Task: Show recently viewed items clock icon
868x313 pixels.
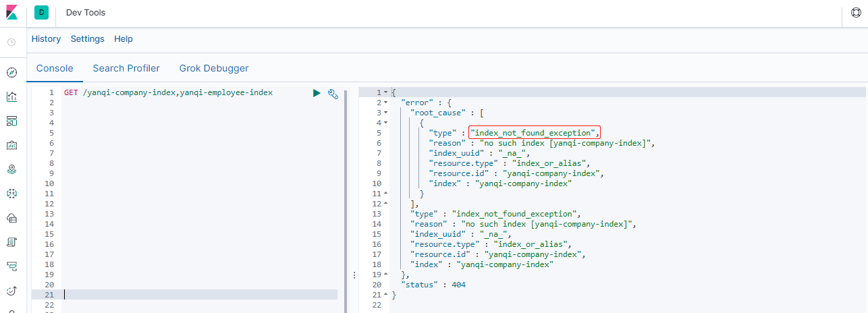Action: point(11,42)
